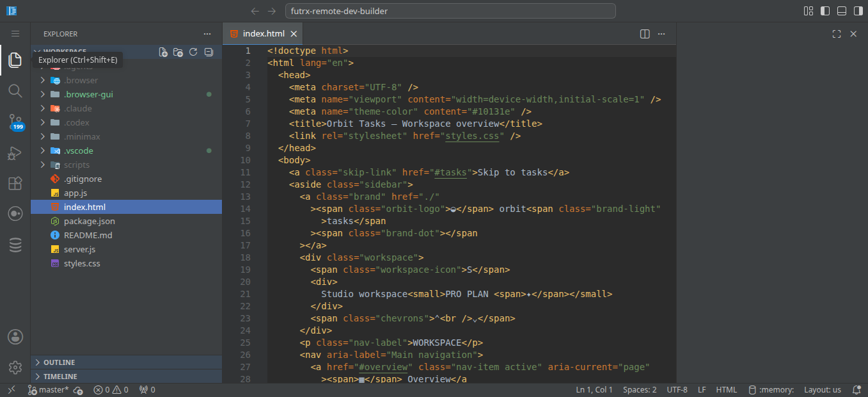This screenshot has width=868, height=397.
Task: Open the hamburger application menu
Action: coord(15,34)
